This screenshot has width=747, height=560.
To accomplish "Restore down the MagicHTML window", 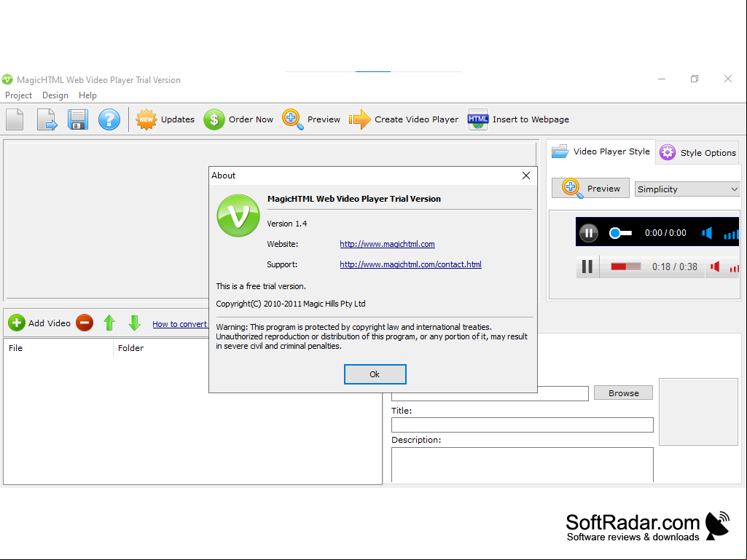I will click(x=695, y=79).
